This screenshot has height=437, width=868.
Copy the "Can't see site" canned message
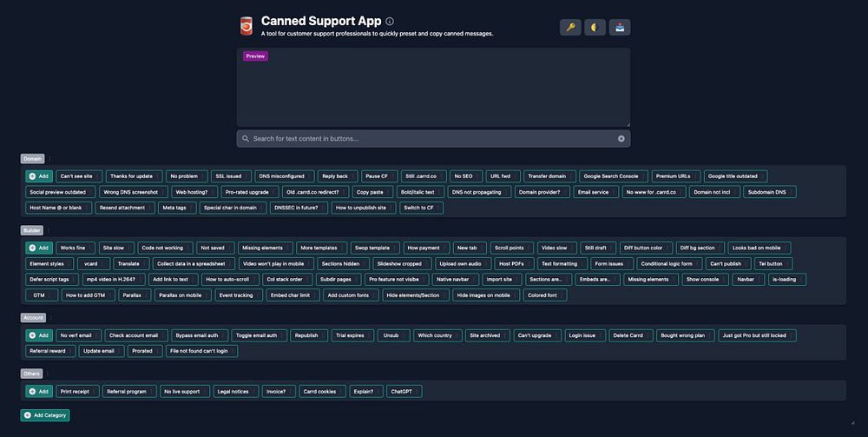[x=79, y=176]
